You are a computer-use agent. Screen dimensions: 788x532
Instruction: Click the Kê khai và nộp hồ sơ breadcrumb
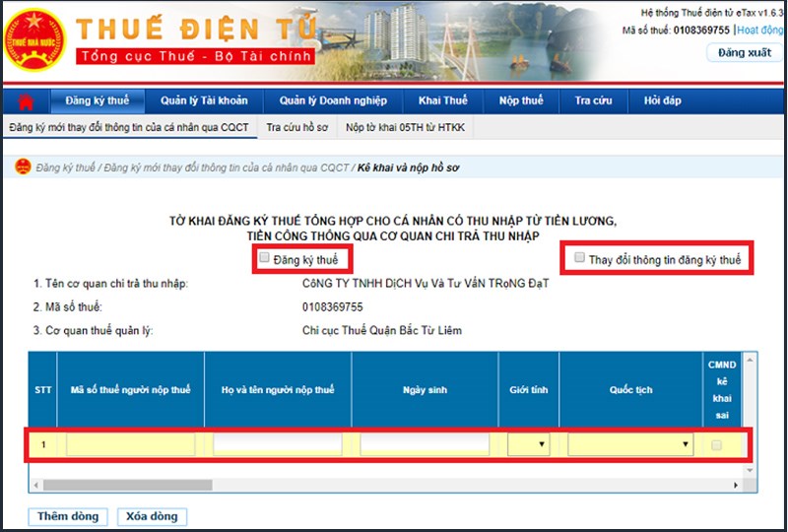408,167
